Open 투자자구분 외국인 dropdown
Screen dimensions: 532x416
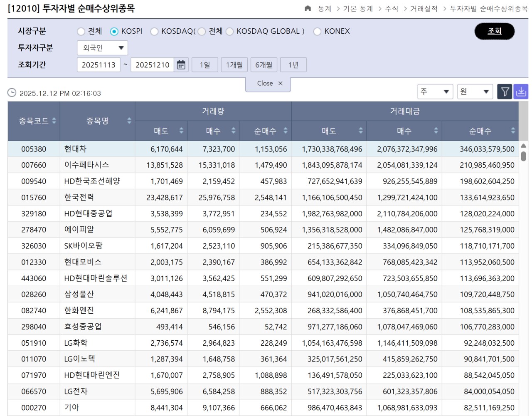tap(103, 48)
